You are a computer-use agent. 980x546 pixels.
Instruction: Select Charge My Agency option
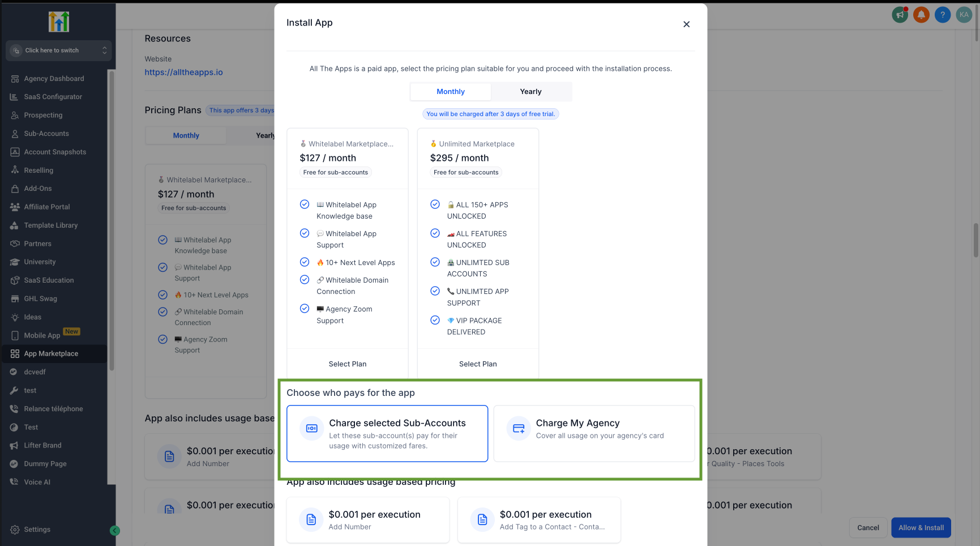pos(594,433)
